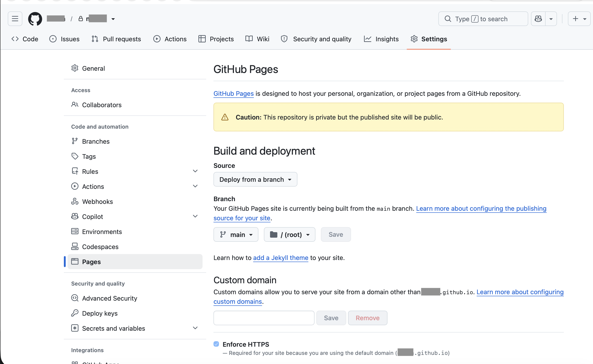The image size is (593, 364).
Task: Select Webhooks text in the settings sidebar
Action: click(98, 202)
